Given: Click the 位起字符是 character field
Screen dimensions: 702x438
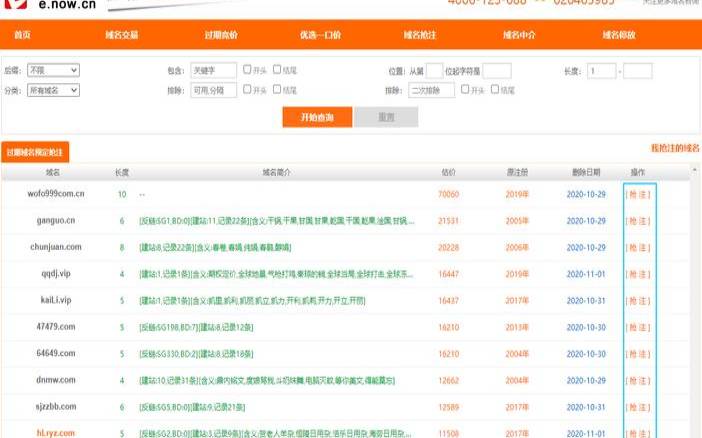Looking at the screenshot, I should (x=497, y=71).
